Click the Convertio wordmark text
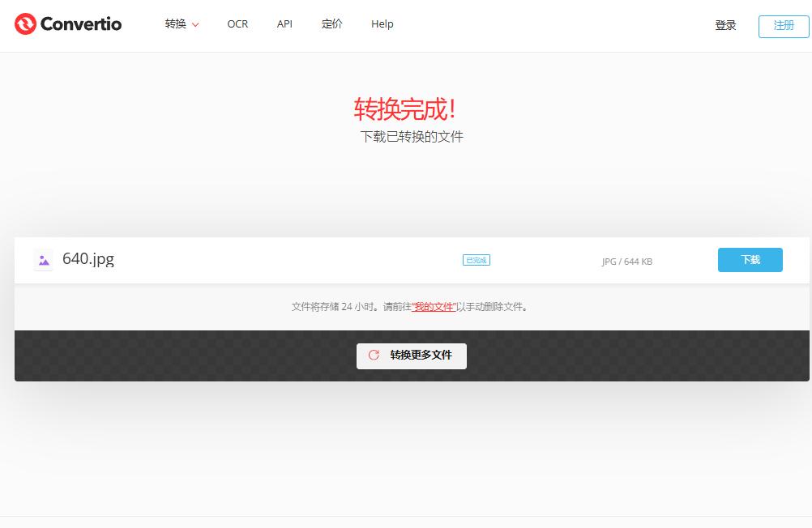Viewport: 812px width, 528px height. (x=80, y=24)
